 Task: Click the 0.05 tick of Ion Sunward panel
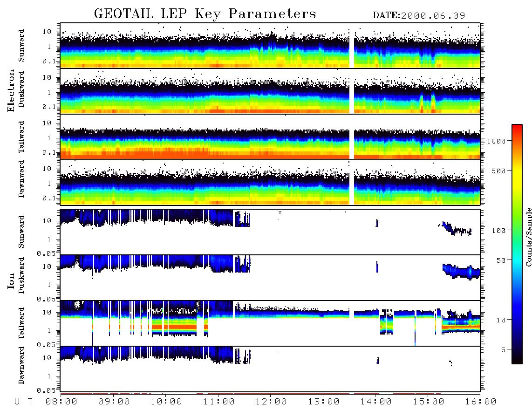point(46,253)
